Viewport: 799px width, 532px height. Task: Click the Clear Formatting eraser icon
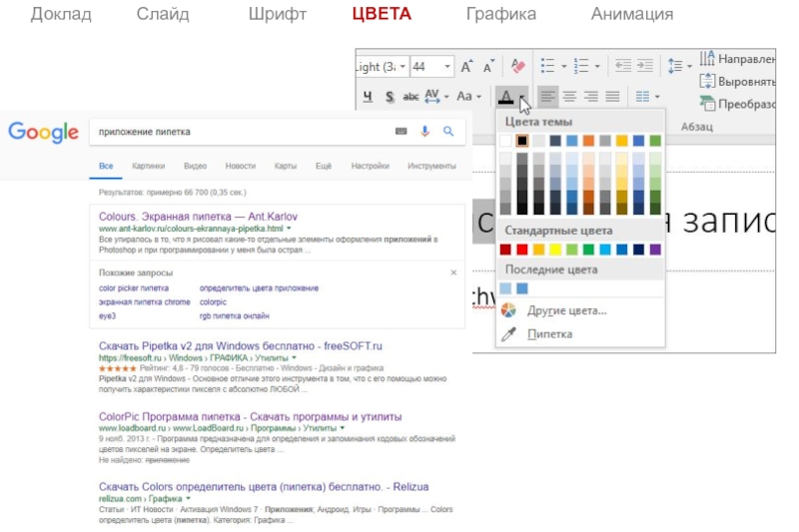coord(517,67)
